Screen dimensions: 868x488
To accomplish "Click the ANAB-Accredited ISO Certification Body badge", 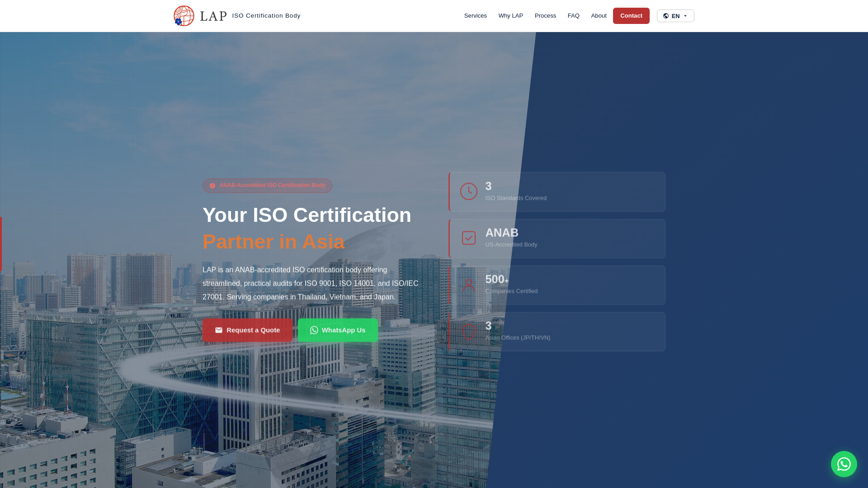I will tap(267, 186).
